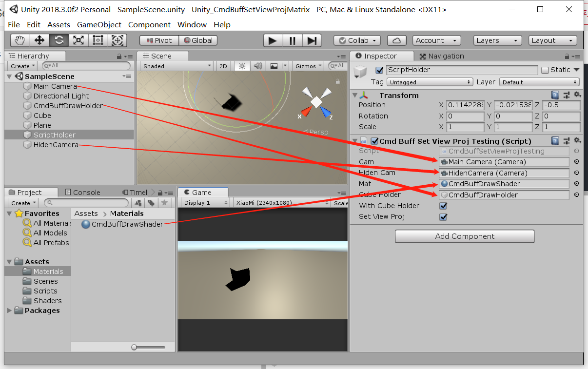Toggle Scene audio speaker icon
Image resolution: width=588 pixels, height=369 pixels.
tap(258, 66)
